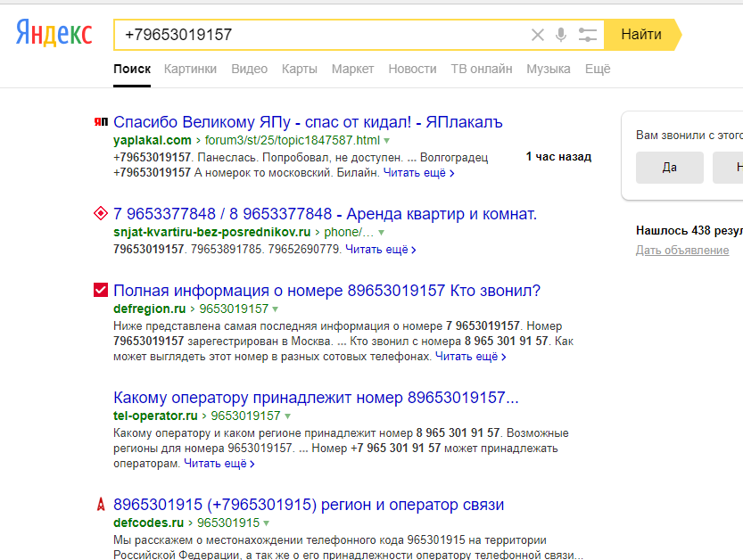Viewport: 743px width, 560px height.
Task: Expand dropdown arrow next to defregion.ru URL
Action: pyautogui.click(x=276, y=309)
